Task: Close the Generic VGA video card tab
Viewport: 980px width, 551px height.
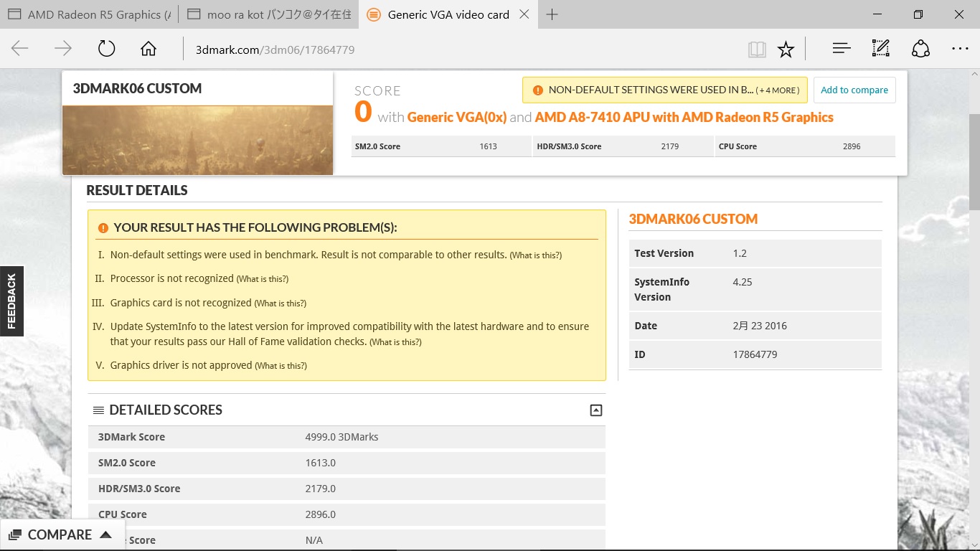Action: (524, 14)
